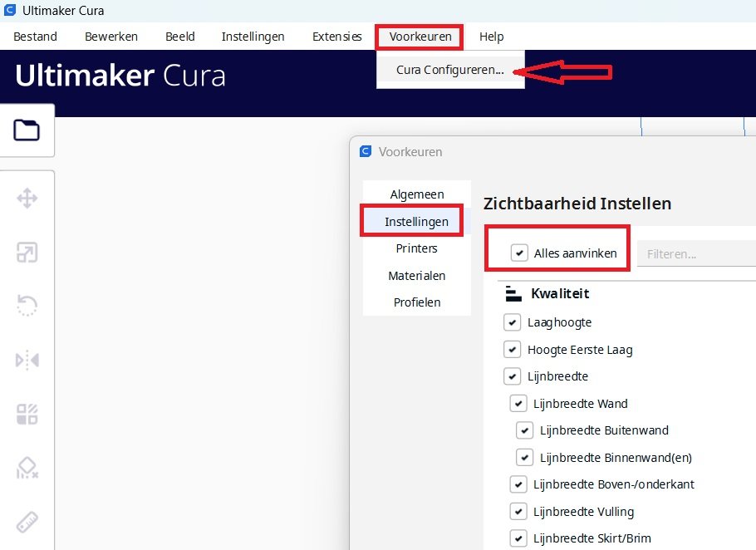756x550 pixels.
Task: Click the Filteren search field
Action: point(696,254)
